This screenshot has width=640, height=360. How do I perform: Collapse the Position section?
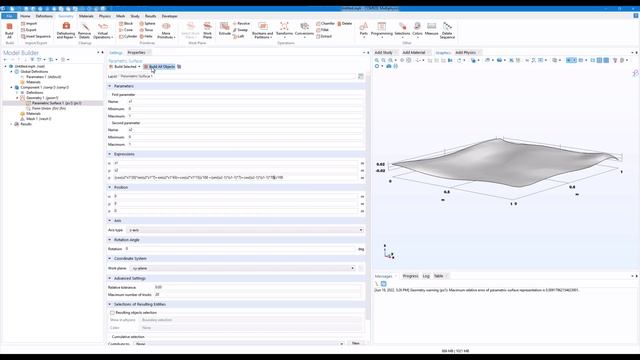pos(110,187)
